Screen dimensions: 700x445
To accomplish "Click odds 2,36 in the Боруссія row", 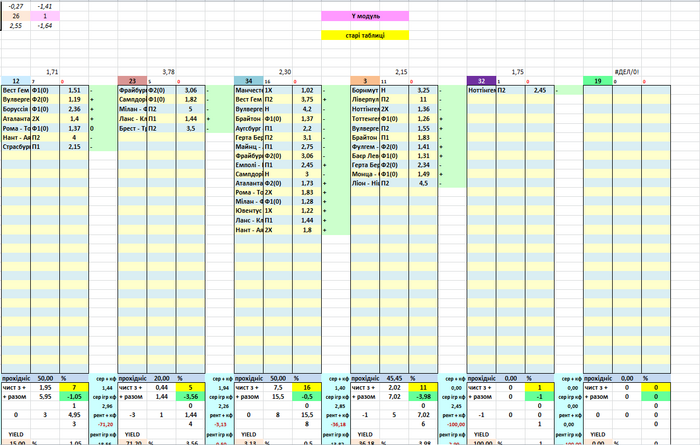I will tap(74, 109).
